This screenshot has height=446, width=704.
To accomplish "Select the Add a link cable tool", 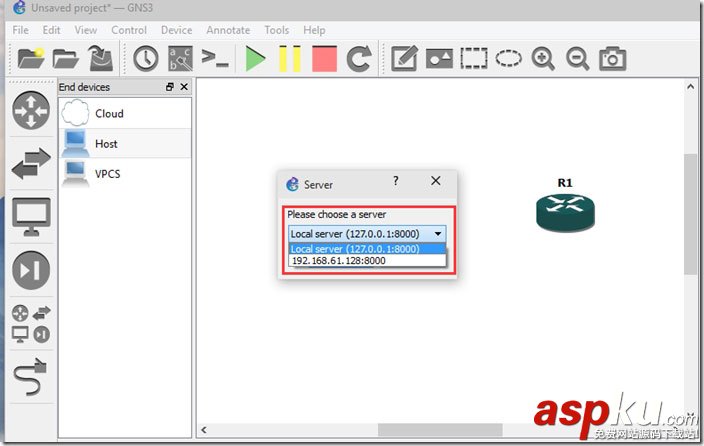I will coord(30,376).
